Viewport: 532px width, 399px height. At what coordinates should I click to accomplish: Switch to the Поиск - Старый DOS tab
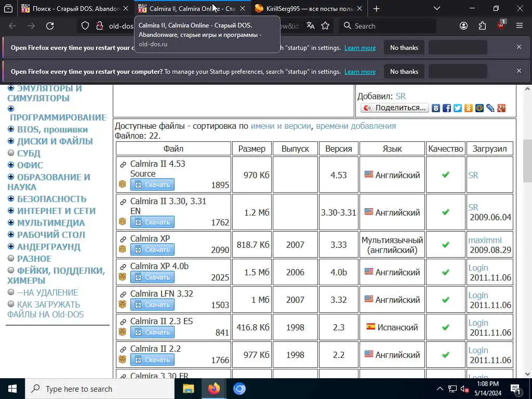(x=75, y=8)
